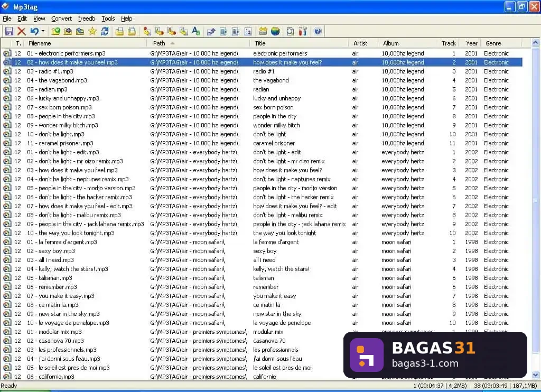Image resolution: width=541 pixels, height=392 pixels.
Task: Click file icon of '06 - remember.mp3' row
Action: [7, 287]
